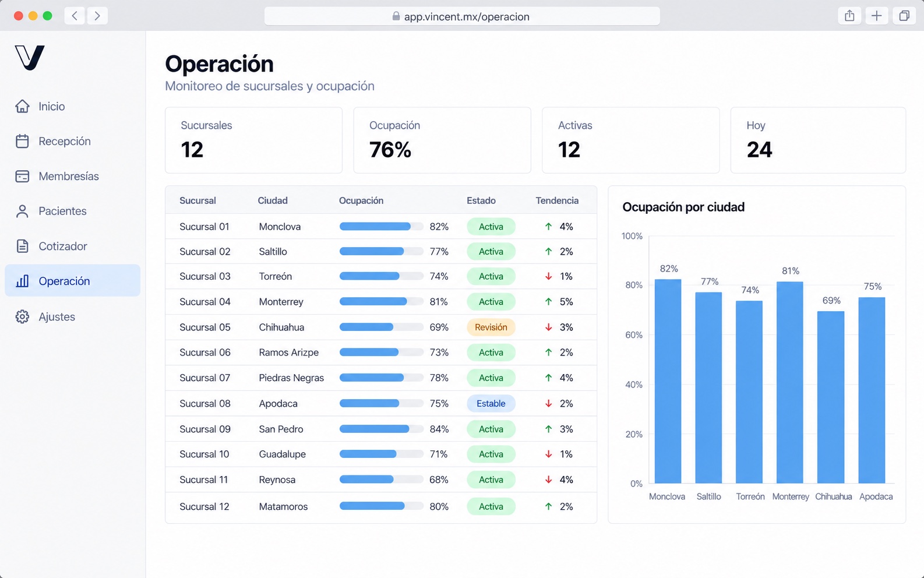Click the Hoy 24 summary card
The image size is (924, 578).
point(818,140)
